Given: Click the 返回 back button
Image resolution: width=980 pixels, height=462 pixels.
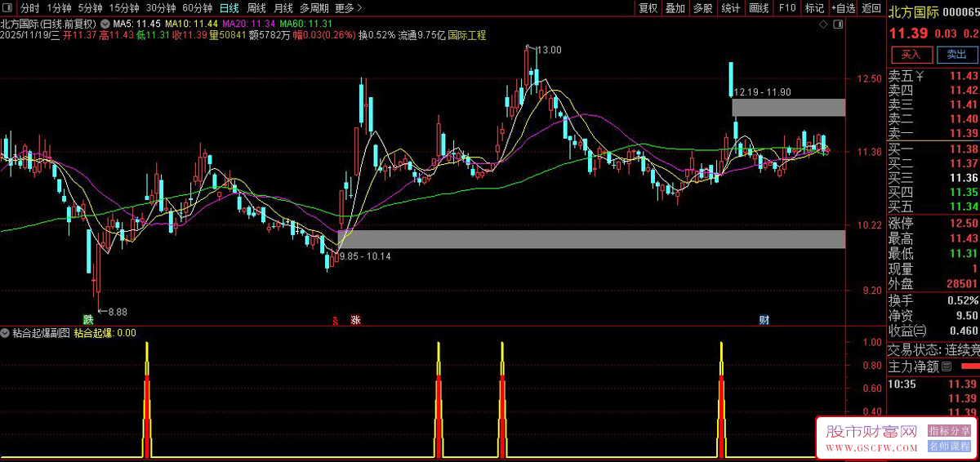Looking at the screenshot, I should (872, 8).
